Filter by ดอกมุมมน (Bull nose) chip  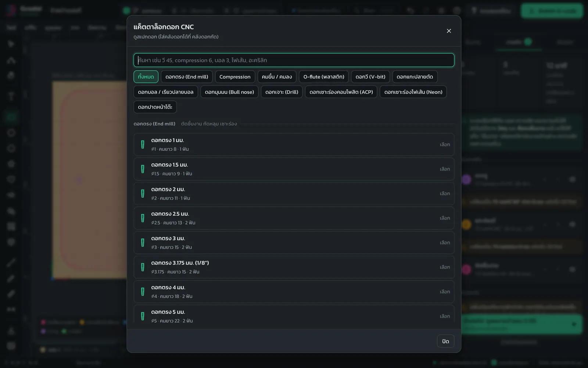point(229,92)
